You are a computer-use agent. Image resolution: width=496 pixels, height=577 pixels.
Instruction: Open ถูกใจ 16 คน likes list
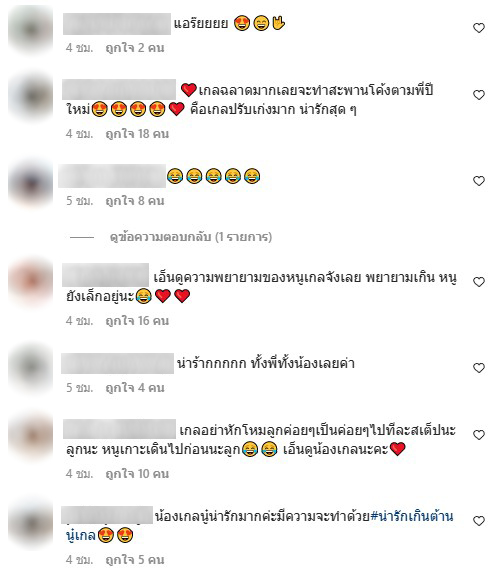(137, 321)
